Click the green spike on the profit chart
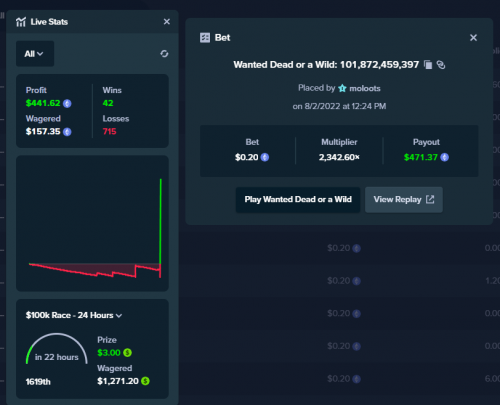This screenshot has width=500, height=405. click(161, 222)
